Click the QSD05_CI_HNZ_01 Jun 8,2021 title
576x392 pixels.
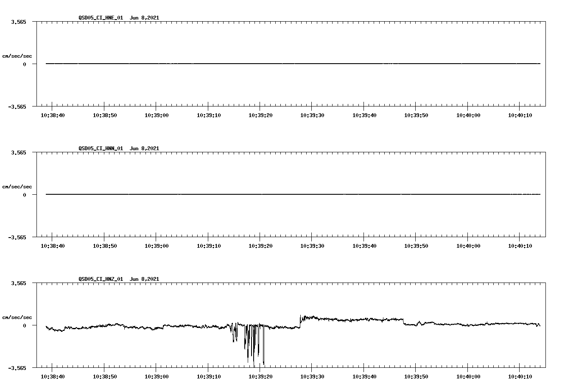pyautogui.click(x=119, y=279)
